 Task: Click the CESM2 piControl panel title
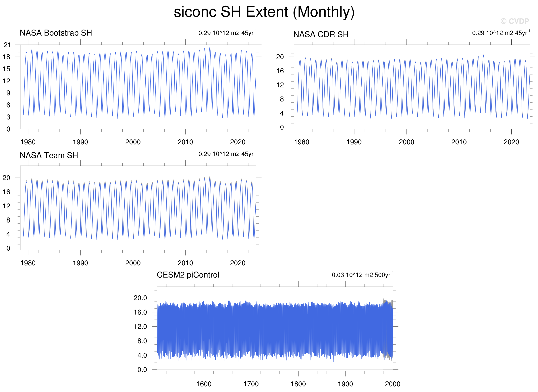click(188, 275)
